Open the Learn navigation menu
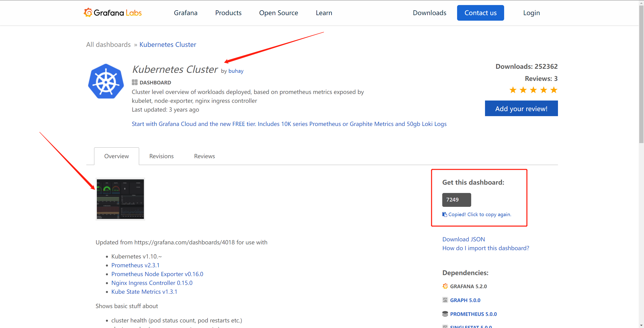This screenshot has width=644, height=328. click(x=324, y=13)
